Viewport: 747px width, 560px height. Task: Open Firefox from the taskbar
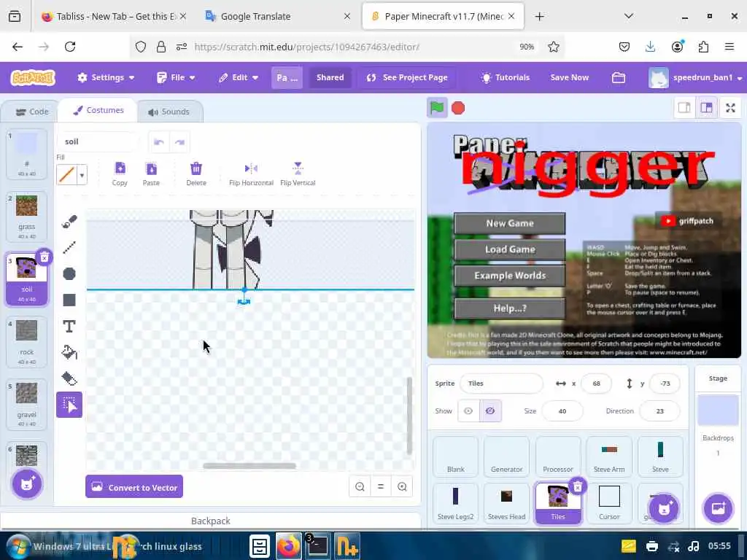[288, 546]
